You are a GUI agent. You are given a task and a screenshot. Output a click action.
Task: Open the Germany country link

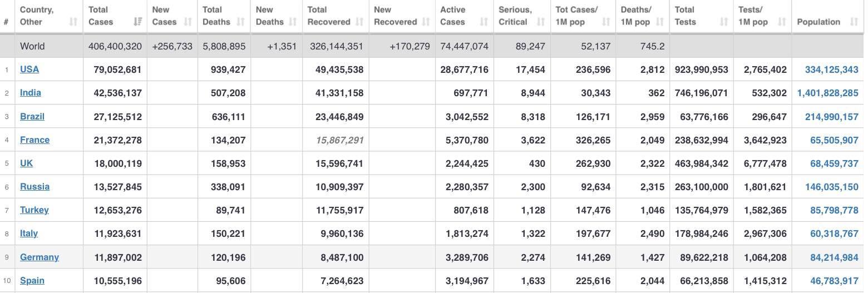pyautogui.click(x=40, y=257)
